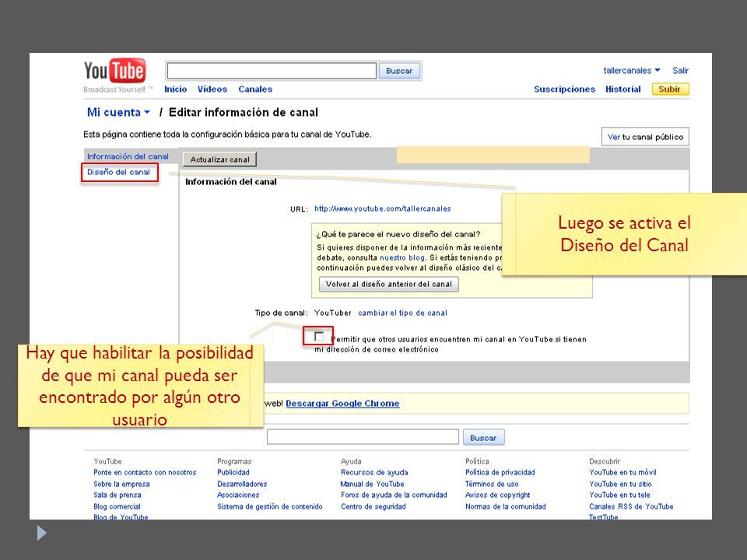
Task: Open Foros de ayuda de la comunidad
Action: point(394,495)
